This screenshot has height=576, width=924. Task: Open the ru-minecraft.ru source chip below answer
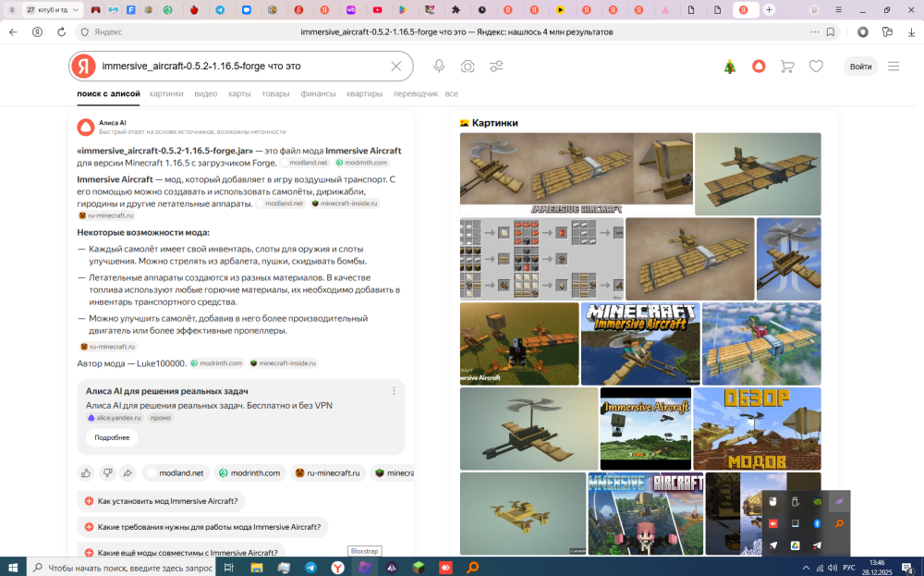coord(328,472)
